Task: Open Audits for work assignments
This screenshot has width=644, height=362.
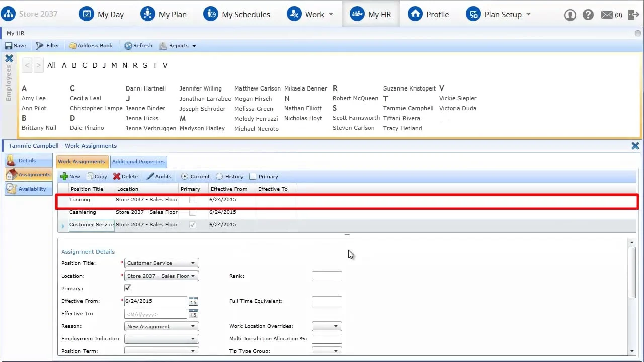Action: (159, 176)
